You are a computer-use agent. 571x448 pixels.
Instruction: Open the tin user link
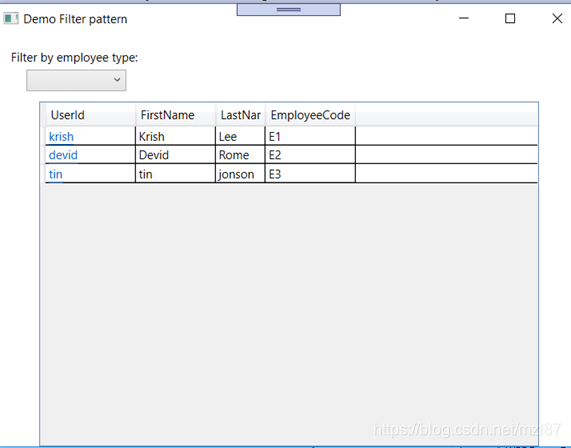pos(55,174)
